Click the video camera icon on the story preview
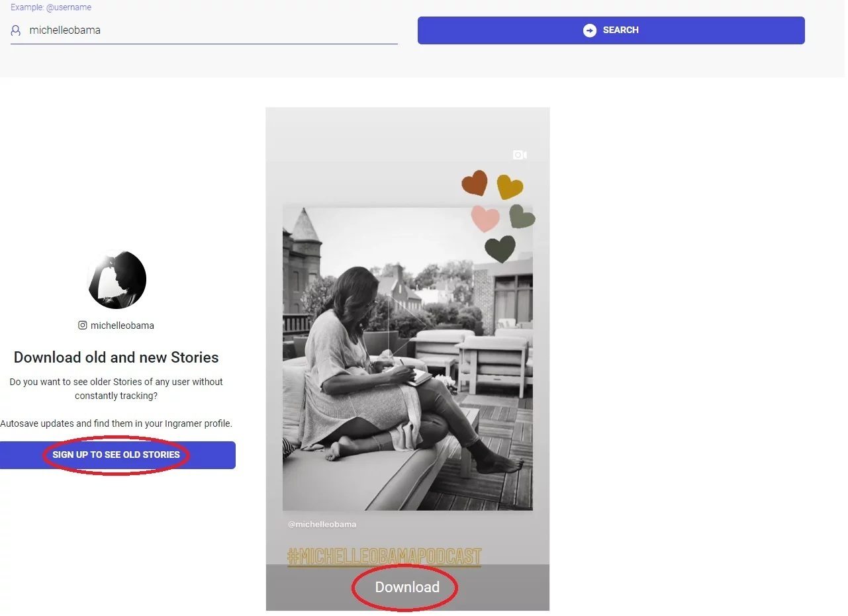The image size is (848, 616). click(x=519, y=155)
